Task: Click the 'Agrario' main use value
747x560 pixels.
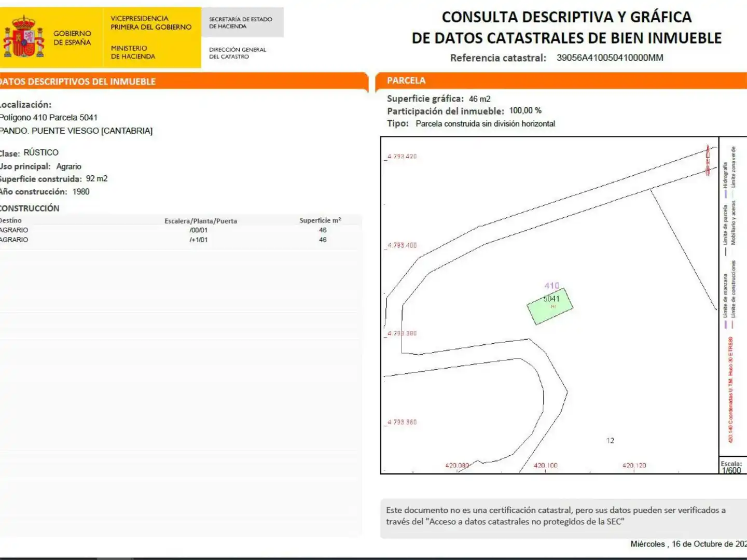Action: pos(68,166)
